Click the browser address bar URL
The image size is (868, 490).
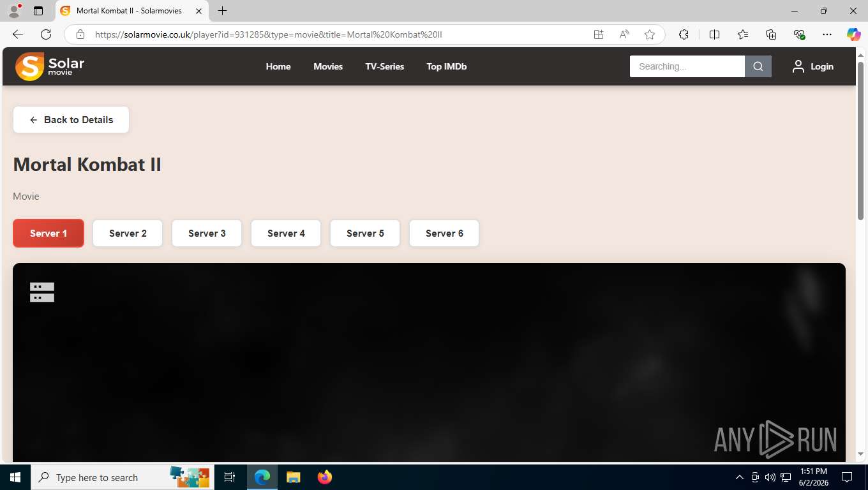268,34
